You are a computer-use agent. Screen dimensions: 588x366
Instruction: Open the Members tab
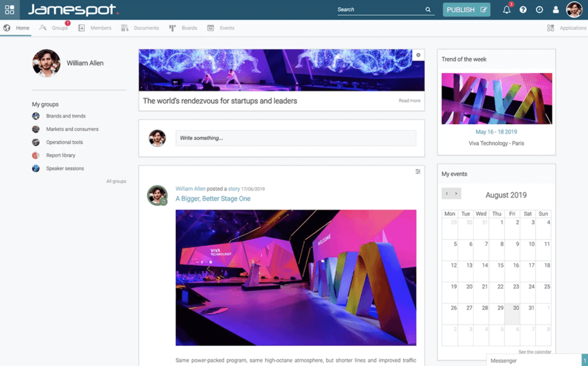coord(95,28)
